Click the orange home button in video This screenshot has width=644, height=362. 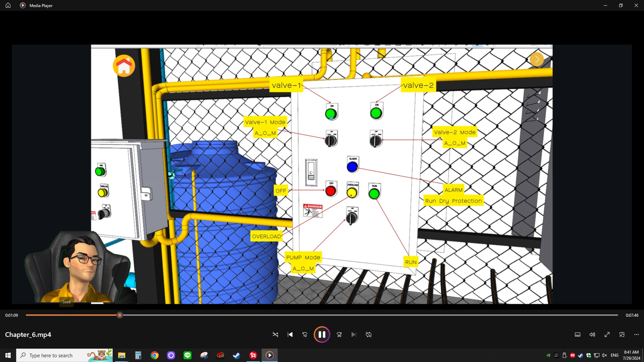[124, 66]
